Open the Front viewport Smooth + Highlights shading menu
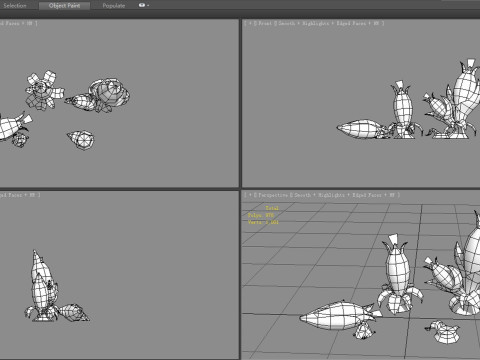Screen dimensions: 480x360 coord(304,23)
